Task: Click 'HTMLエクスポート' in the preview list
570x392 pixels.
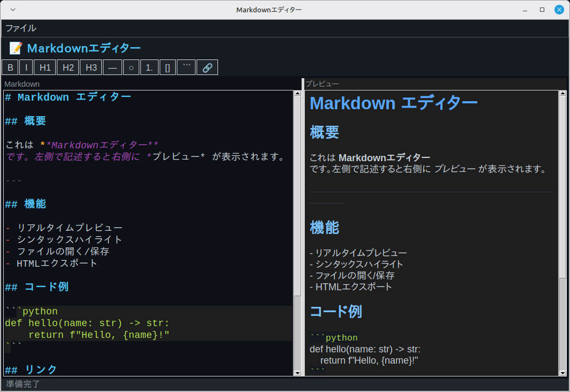Action: pyautogui.click(x=354, y=287)
